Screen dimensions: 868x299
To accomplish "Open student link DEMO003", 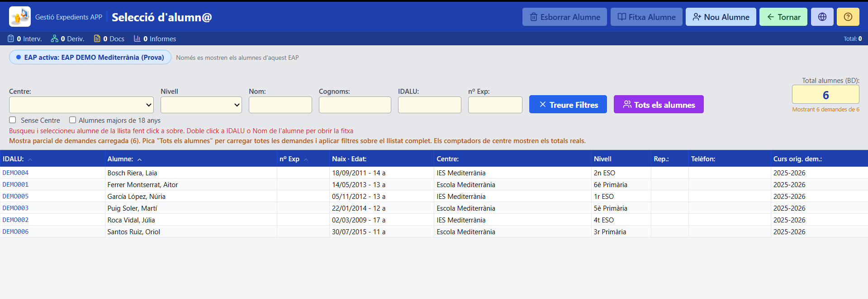I will (x=15, y=208).
